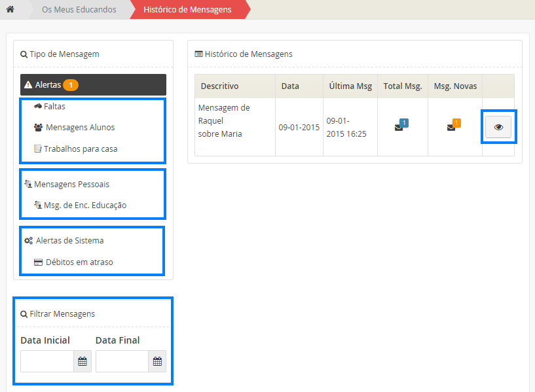535x392 pixels.
Task: Click the Data Inicial text field
Action: pyautogui.click(x=46, y=361)
